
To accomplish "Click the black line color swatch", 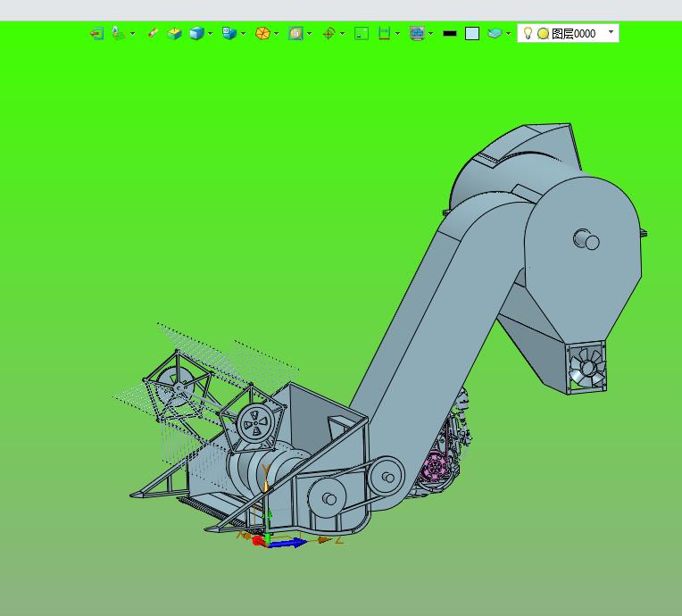I will tap(450, 34).
